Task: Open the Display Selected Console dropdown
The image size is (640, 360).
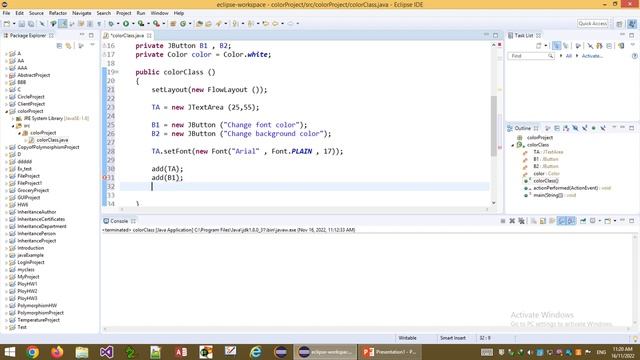Action: [x=600, y=221]
